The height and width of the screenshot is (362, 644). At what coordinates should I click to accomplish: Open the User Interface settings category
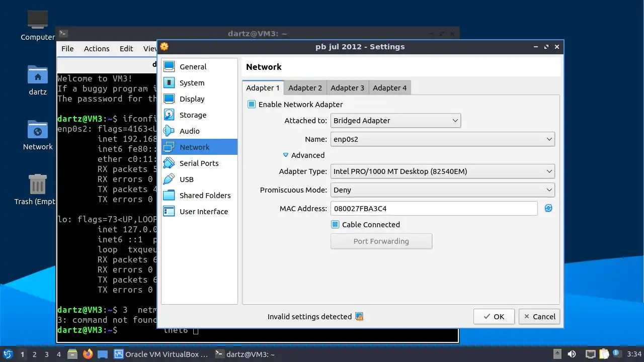coord(199,212)
